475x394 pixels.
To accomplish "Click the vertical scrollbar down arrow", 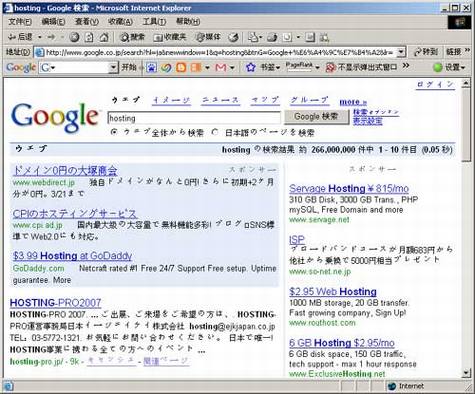I will 466,373.
